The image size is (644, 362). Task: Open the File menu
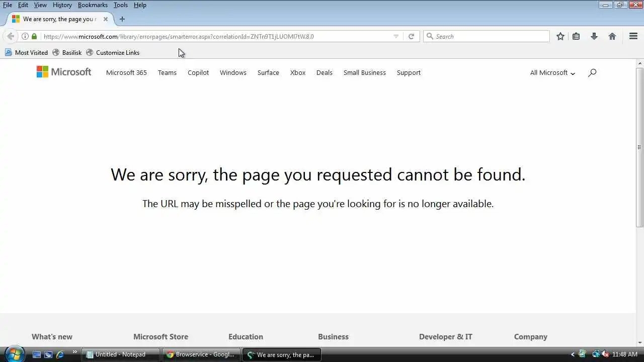tap(8, 5)
